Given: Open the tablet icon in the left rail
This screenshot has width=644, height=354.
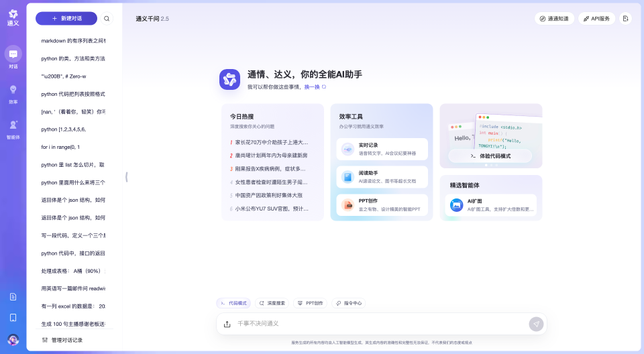Looking at the screenshot, I should click(13, 317).
